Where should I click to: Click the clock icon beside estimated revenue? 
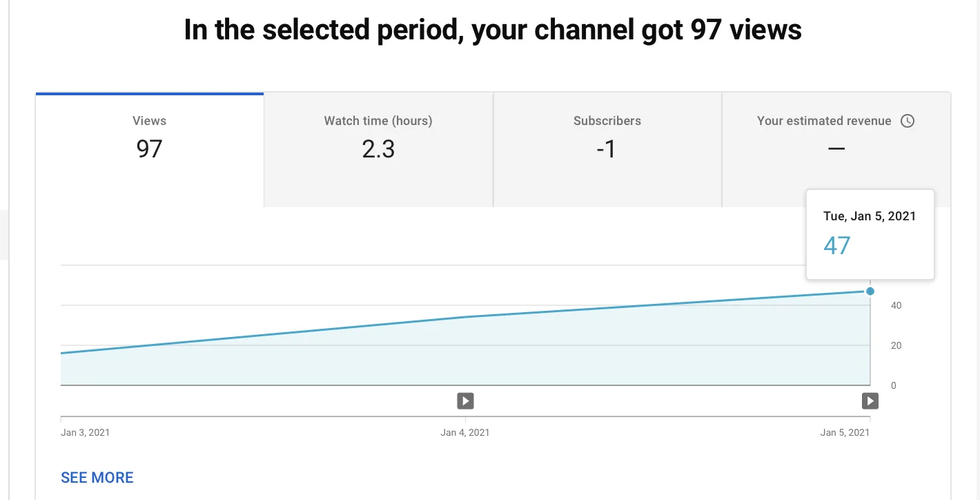[x=908, y=121]
